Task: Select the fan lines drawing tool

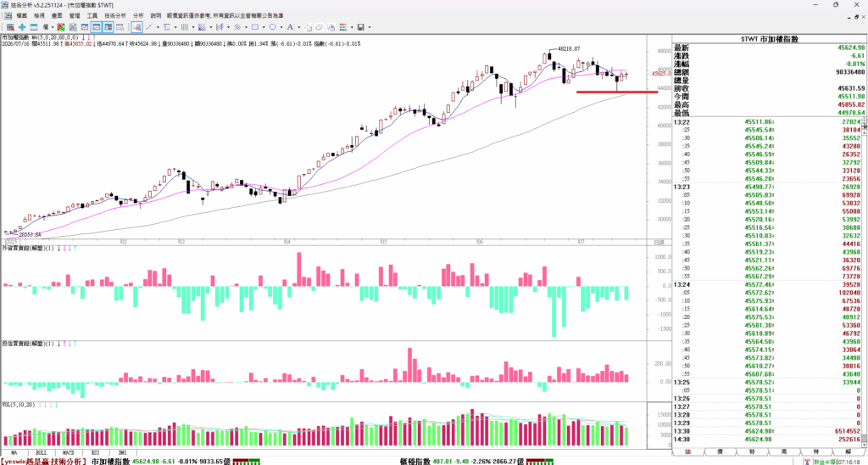Action: [202, 26]
